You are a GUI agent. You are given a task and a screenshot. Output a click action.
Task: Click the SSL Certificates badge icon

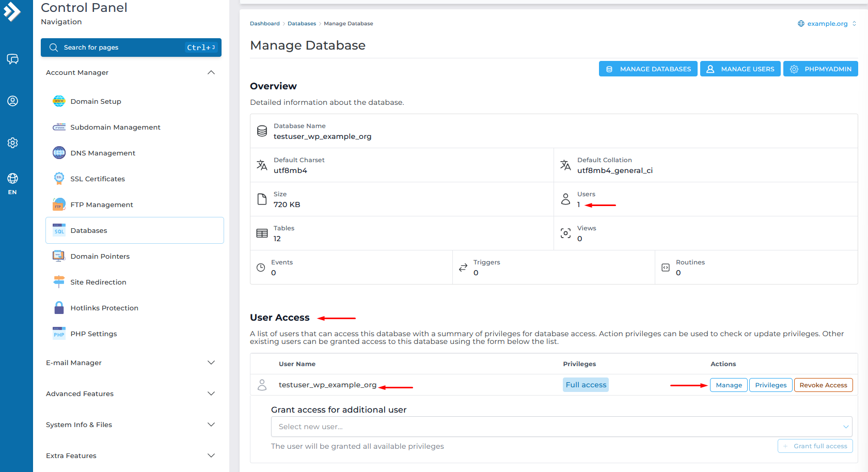click(x=59, y=179)
